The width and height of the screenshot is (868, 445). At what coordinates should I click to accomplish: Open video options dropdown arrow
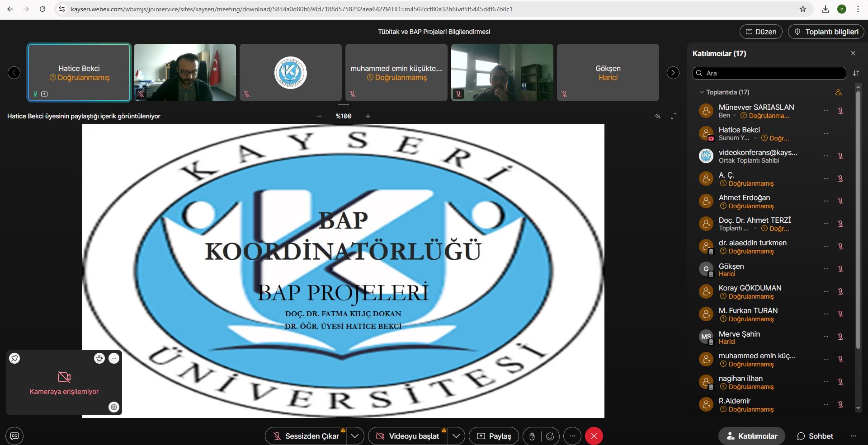point(456,436)
